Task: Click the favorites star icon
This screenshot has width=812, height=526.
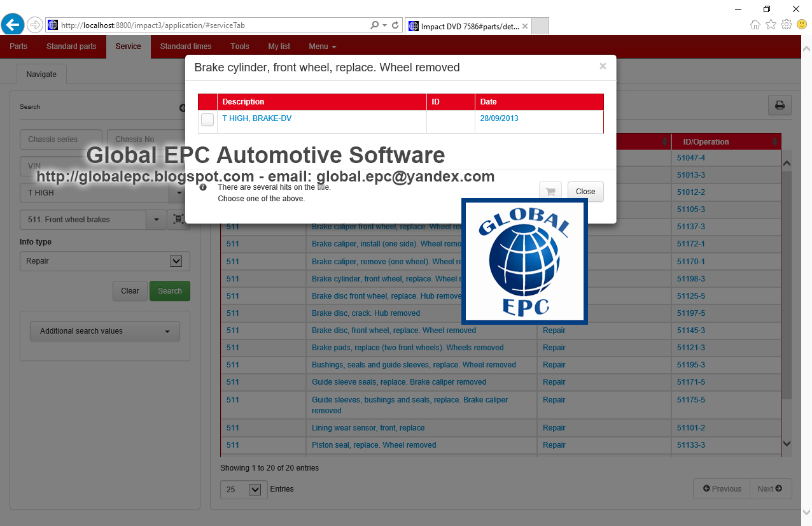Action: [771, 24]
